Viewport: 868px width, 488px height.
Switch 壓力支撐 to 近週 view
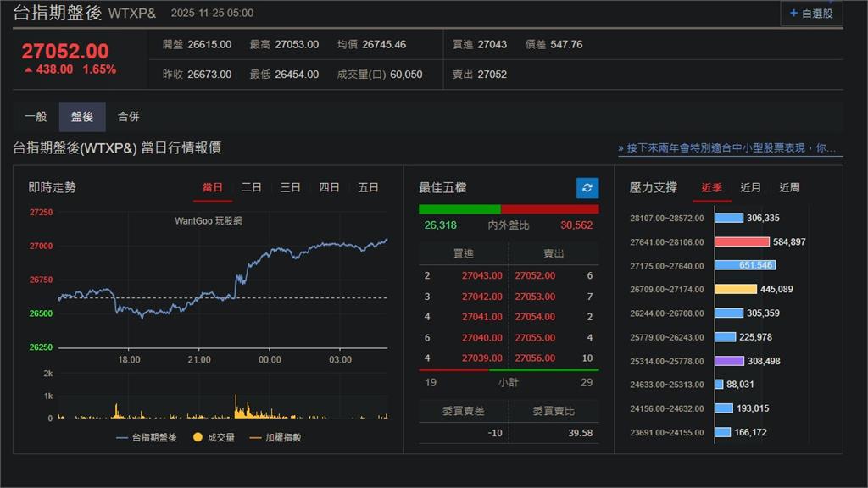pos(790,187)
